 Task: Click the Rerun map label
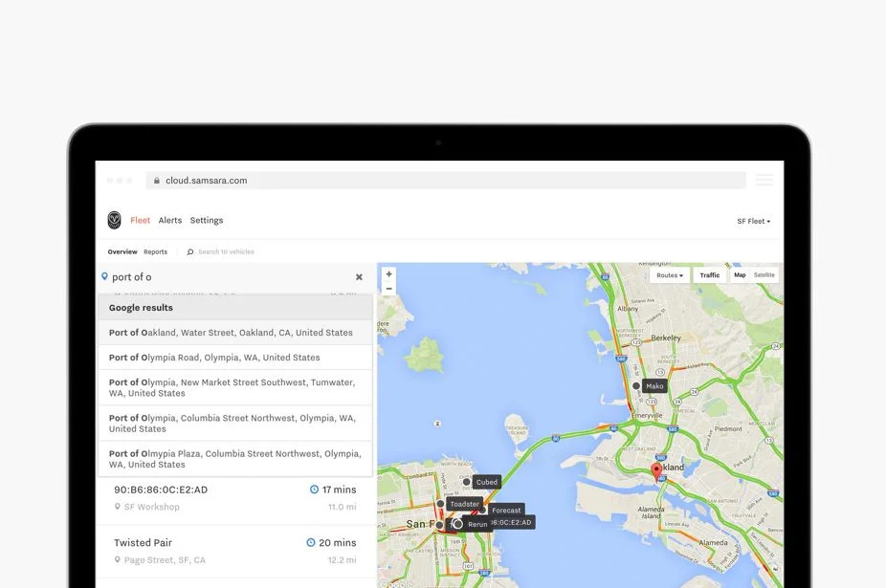click(477, 524)
